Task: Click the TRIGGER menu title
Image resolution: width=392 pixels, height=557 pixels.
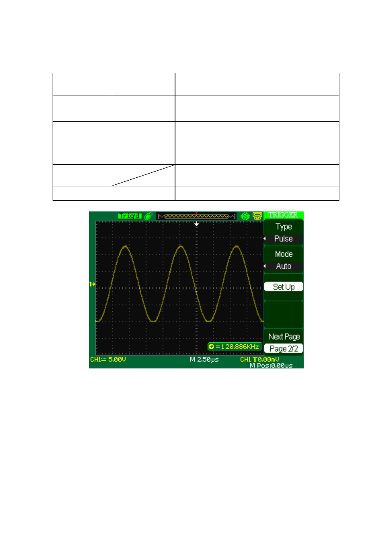Action: click(283, 215)
